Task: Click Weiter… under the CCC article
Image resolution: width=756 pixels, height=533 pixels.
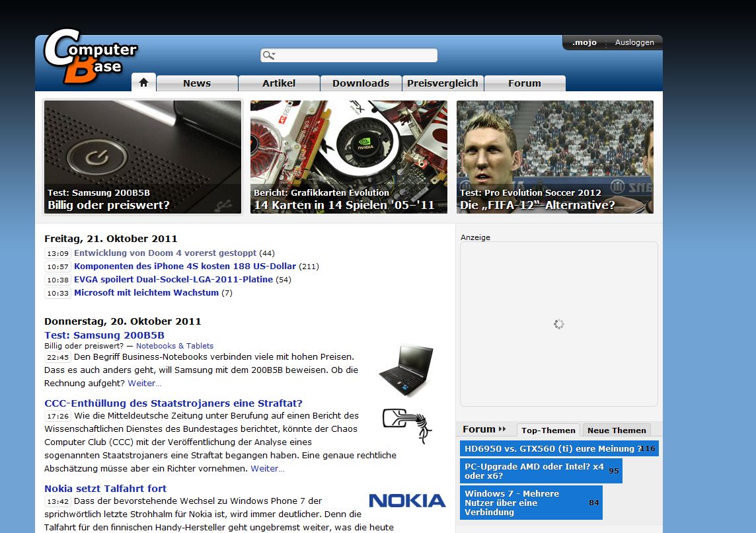Action: [x=268, y=469]
